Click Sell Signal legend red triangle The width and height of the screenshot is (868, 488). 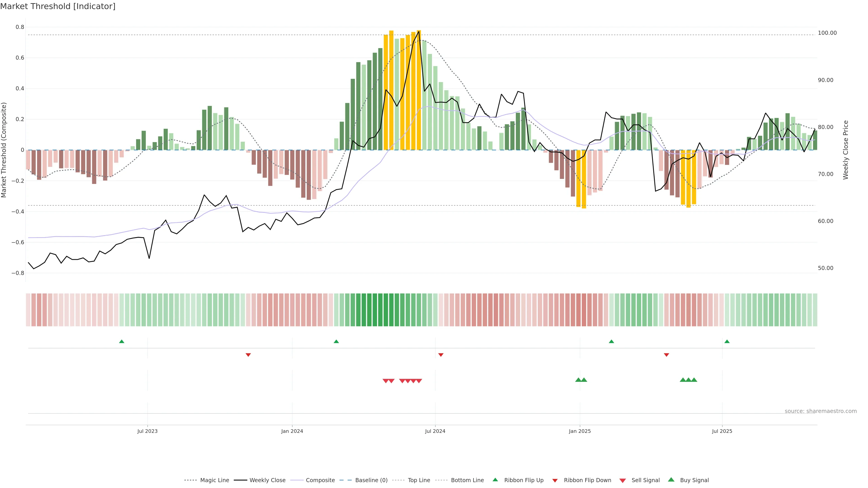(x=622, y=481)
